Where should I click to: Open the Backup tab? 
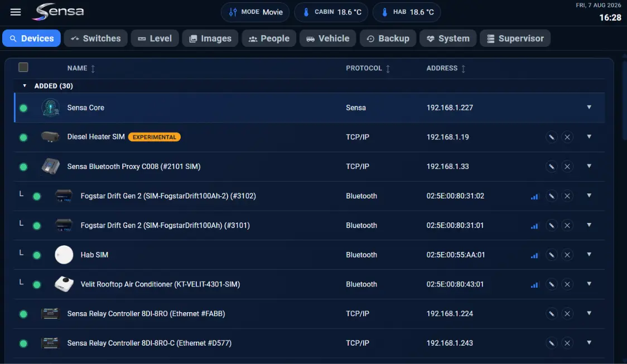pos(388,38)
